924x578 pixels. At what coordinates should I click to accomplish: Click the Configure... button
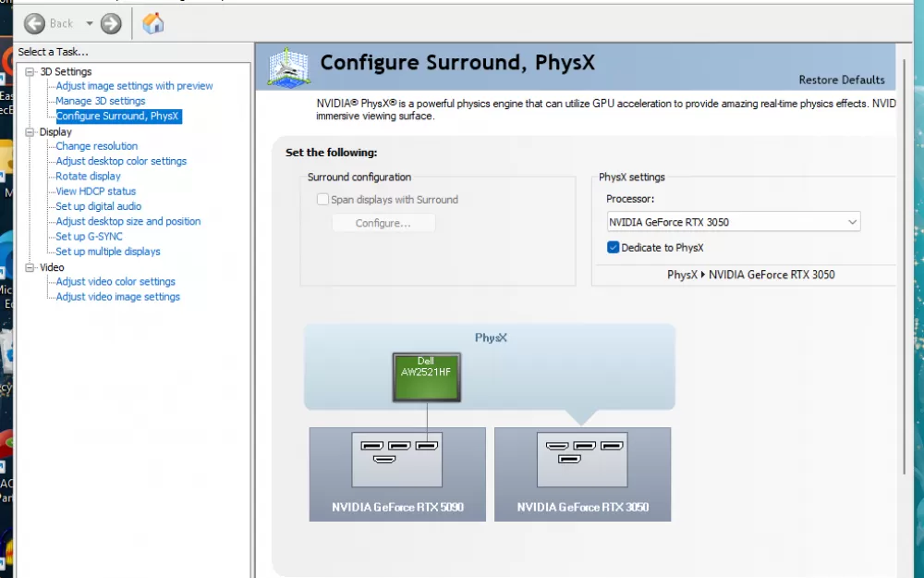click(383, 223)
